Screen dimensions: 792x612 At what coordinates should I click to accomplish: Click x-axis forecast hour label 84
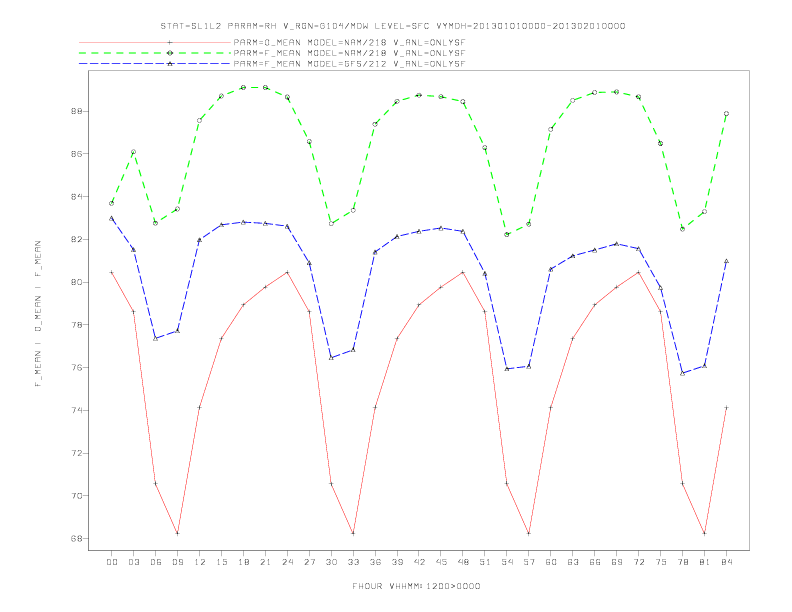point(726,562)
